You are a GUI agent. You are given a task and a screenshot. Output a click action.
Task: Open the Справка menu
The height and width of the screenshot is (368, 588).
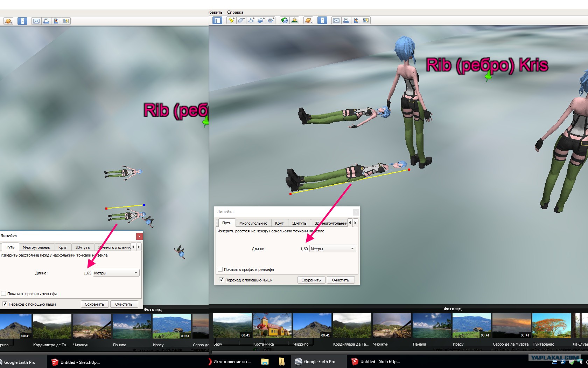click(x=235, y=12)
